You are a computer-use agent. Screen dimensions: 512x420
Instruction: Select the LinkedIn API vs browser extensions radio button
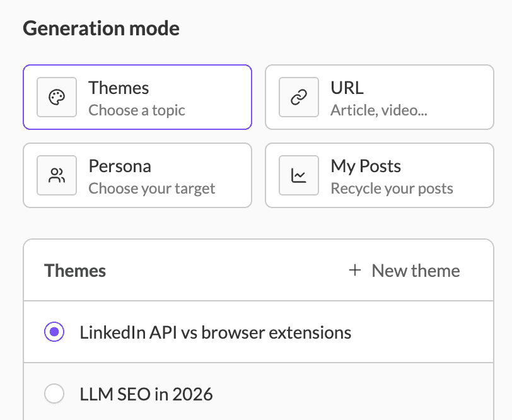tap(54, 332)
